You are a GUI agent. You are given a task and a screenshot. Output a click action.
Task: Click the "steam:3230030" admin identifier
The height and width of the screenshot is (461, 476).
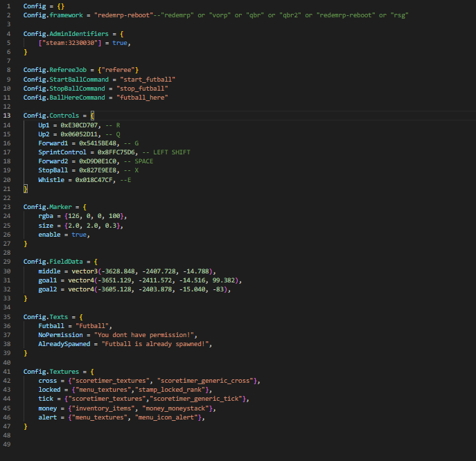coord(69,42)
